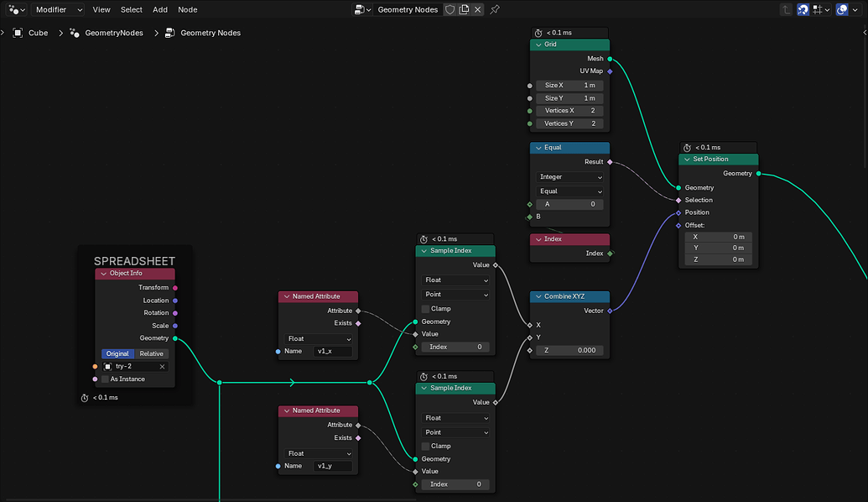Click the GeometryNodes modifier icon in breadcrumbs
The height and width of the screenshot is (502, 868).
(74, 33)
